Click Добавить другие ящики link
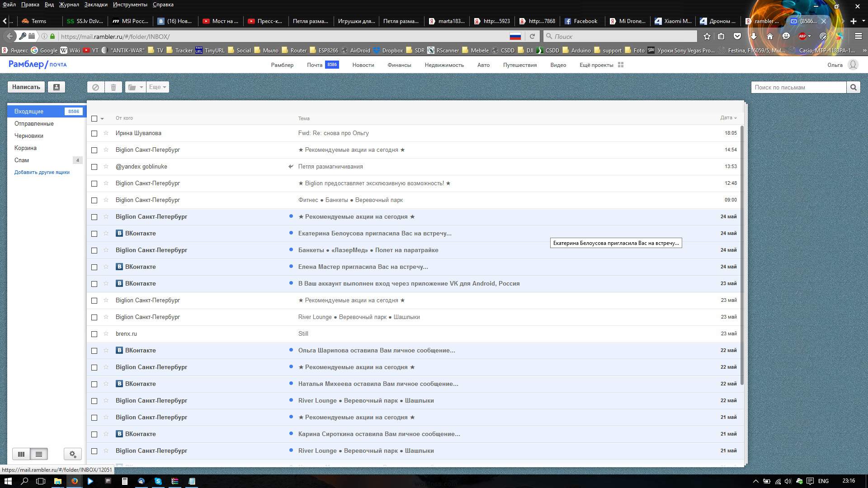The width and height of the screenshot is (868, 488). [x=42, y=173]
